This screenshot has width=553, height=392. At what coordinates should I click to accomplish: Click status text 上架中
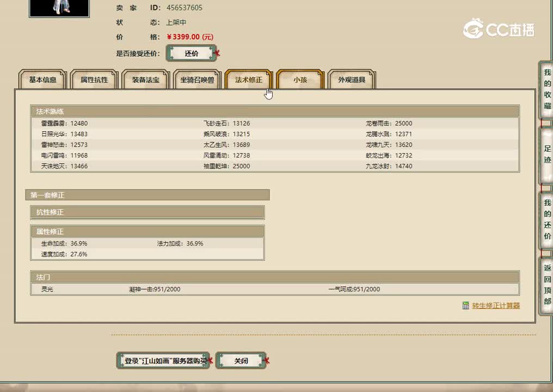pyautogui.click(x=176, y=22)
